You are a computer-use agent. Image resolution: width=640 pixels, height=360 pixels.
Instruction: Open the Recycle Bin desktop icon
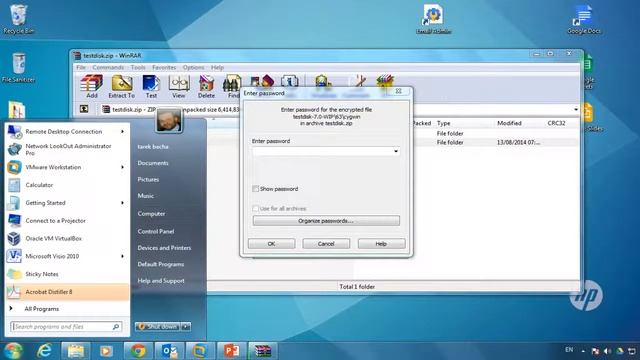click(x=18, y=19)
